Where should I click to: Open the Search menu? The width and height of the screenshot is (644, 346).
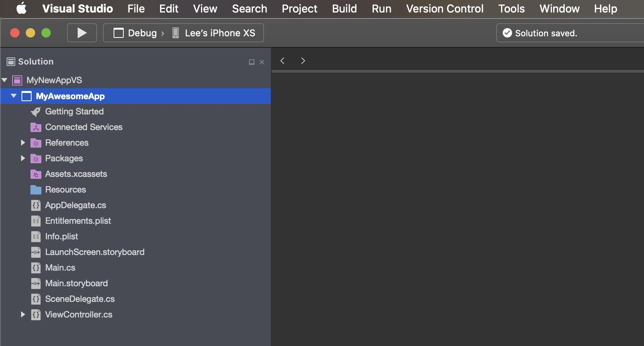pyautogui.click(x=249, y=9)
